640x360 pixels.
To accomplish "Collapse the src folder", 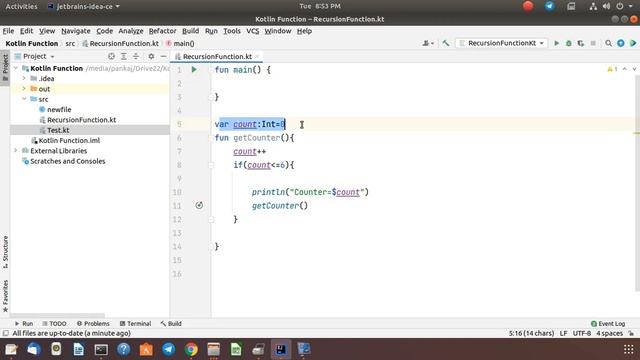I will tap(24, 99).
